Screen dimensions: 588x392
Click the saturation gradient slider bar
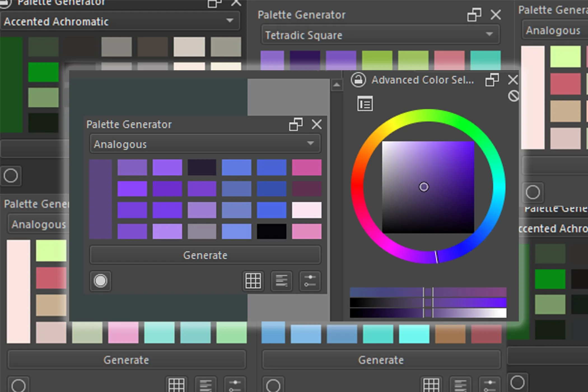coord(428,303)
